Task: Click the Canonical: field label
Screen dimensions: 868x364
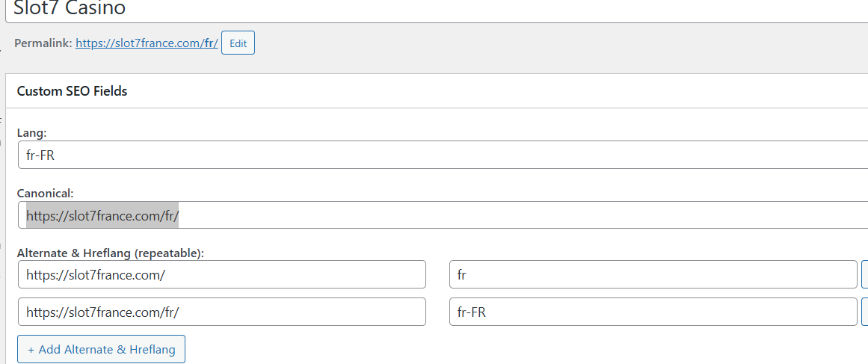Action: pos(45,193)
